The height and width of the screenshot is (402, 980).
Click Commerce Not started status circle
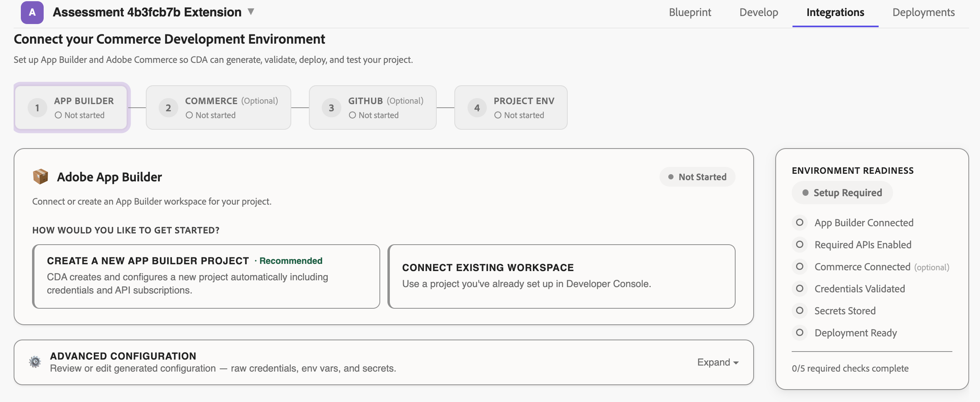click(x=190, y=115)
